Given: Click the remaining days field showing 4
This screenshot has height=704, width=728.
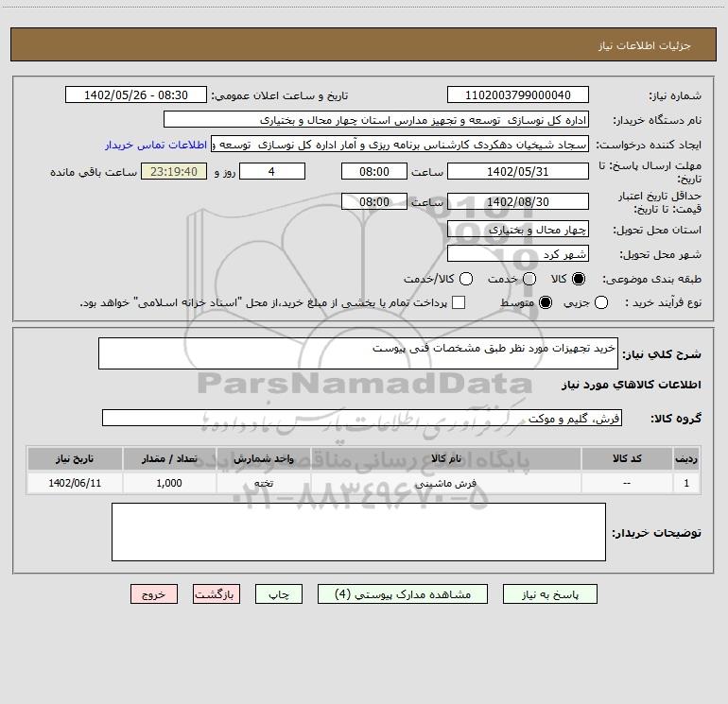Looking at the screenshot, I should (x=272, y=172).
